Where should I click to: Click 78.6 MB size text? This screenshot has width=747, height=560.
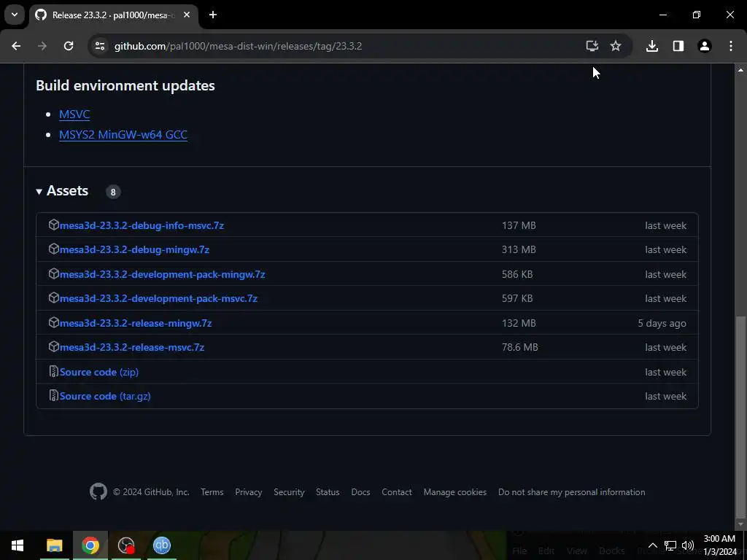tap(519, 348)
